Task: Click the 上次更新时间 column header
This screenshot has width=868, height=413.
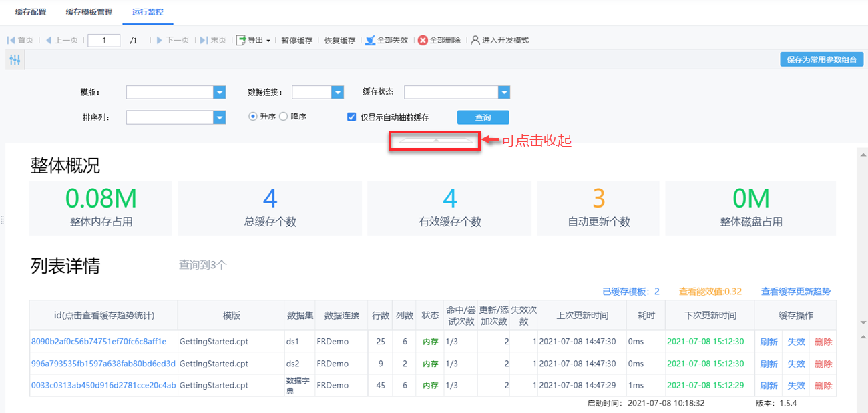Action: (x=582, y=316)
